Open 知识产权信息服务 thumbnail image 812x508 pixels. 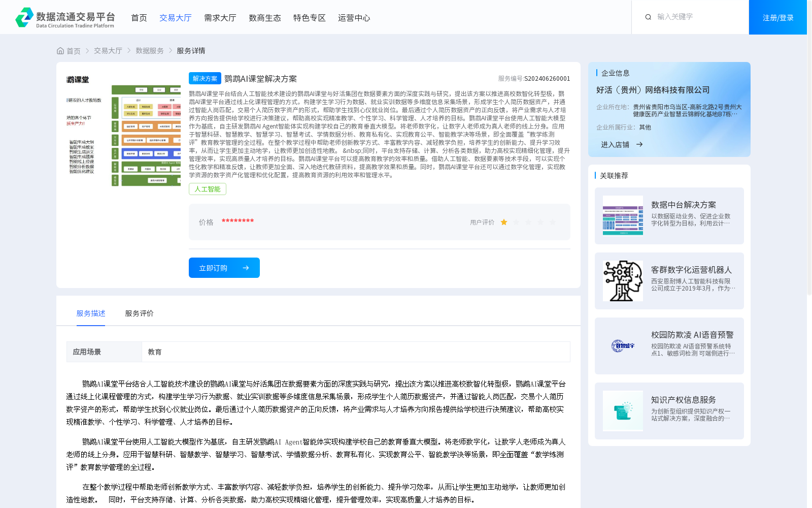[623, 410]
